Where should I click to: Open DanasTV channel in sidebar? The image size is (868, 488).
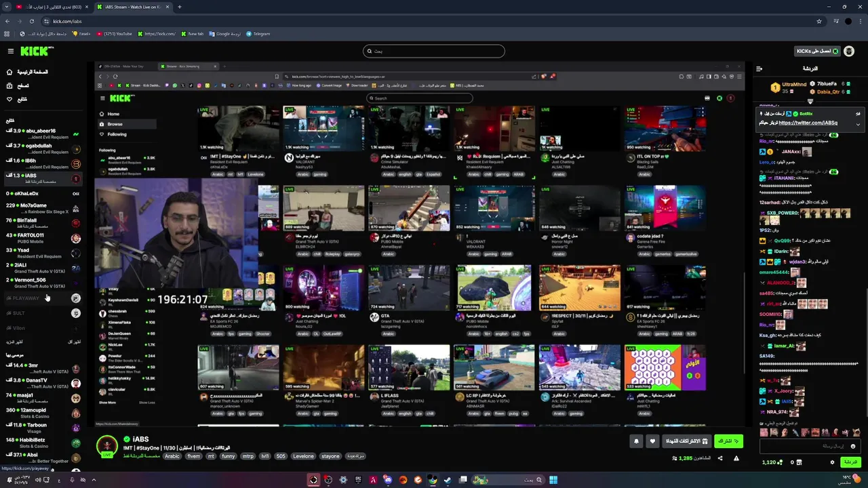point(42,383)
